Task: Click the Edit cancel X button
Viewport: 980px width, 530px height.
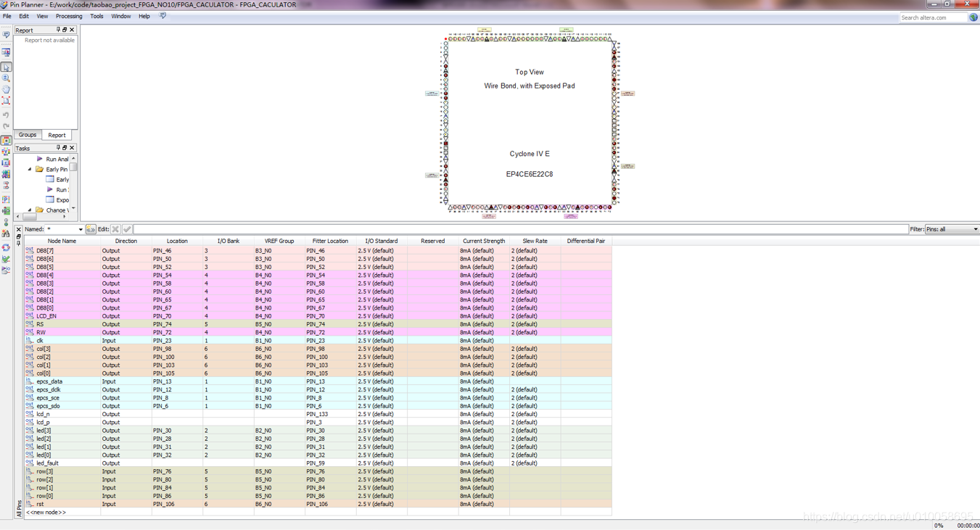Action: pyautogui.click(x=115, y=230)
